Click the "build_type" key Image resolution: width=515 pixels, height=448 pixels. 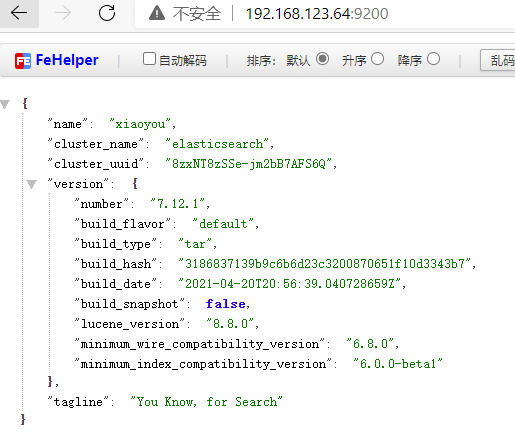point(116,244)
